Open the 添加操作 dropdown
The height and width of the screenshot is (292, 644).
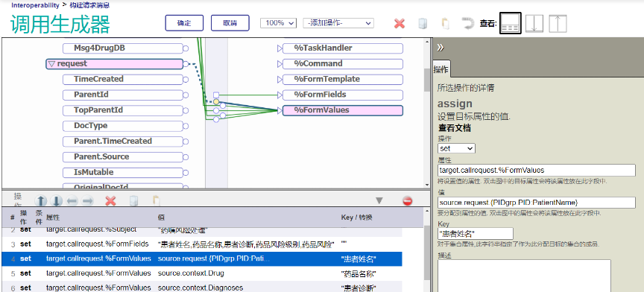338,23
